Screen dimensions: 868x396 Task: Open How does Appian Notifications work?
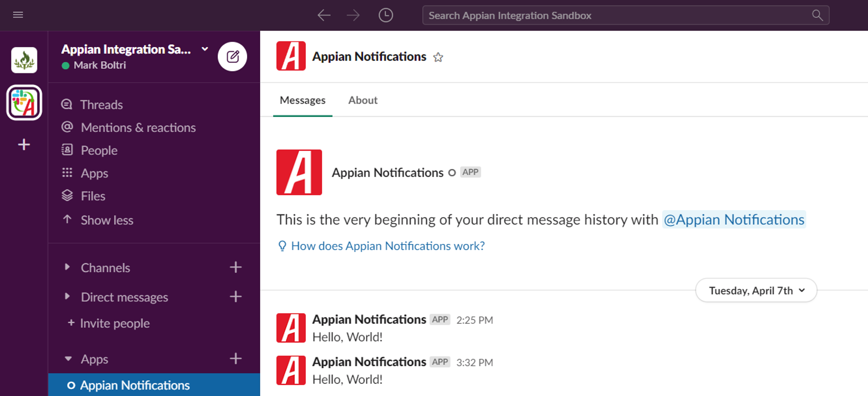pos(381,246)
